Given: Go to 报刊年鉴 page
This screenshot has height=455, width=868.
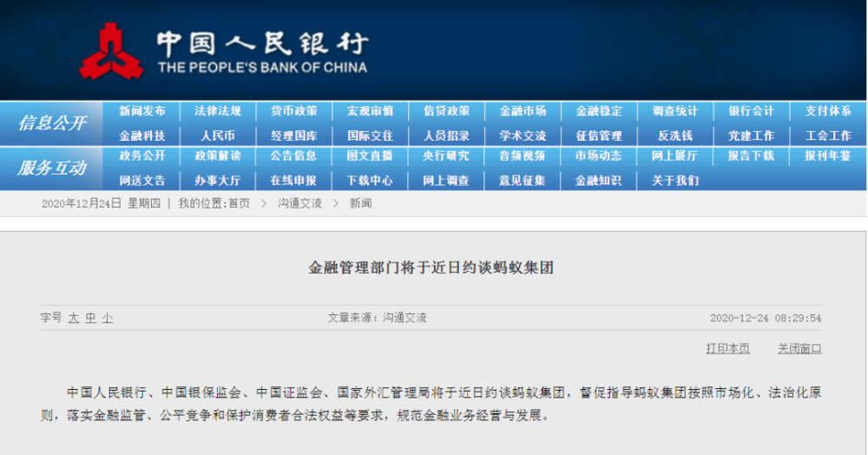Looking at the screenshot, I should (828, 156).
